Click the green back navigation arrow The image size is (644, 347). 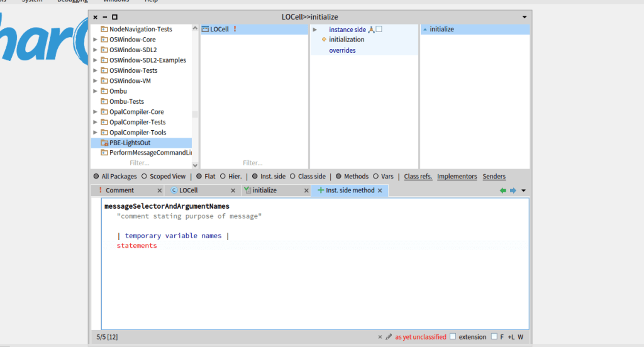(x=502, y=190)
